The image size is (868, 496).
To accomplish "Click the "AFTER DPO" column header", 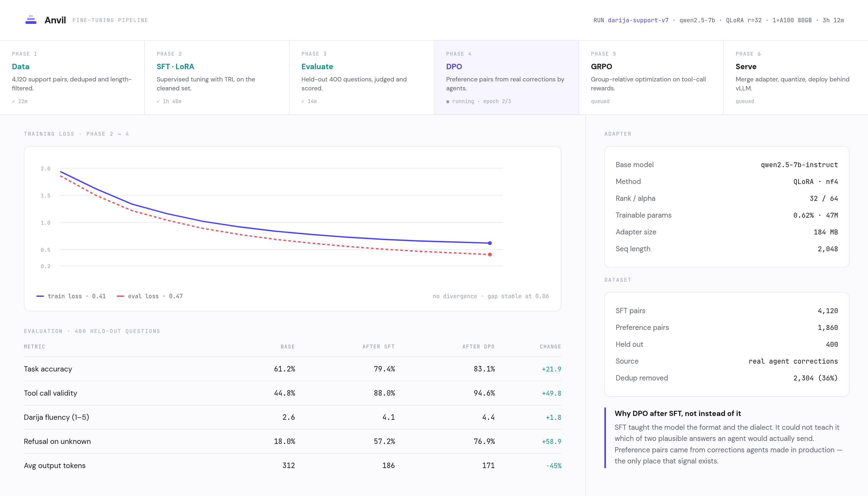I will pos(478,347).
